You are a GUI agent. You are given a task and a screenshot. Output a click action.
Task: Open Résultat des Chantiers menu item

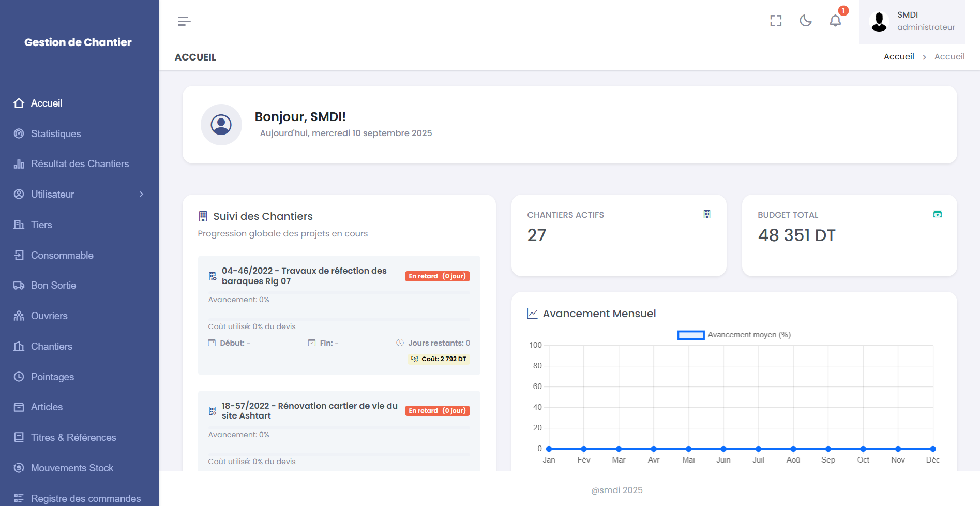point(80,164)
